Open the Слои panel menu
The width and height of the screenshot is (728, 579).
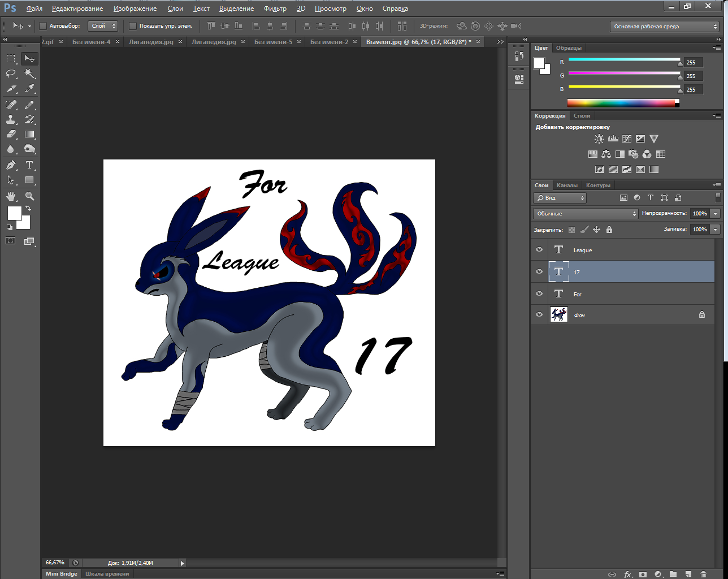click(717, 185)
